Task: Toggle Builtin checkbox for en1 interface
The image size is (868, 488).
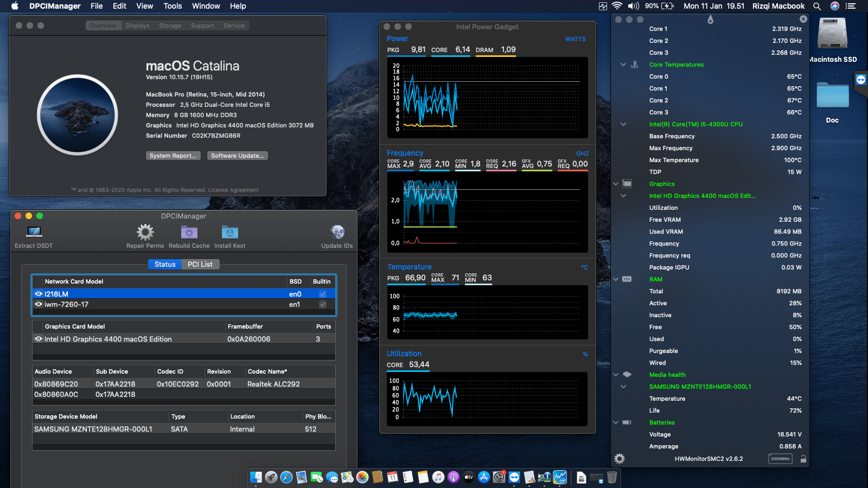Action: [322, 304]
